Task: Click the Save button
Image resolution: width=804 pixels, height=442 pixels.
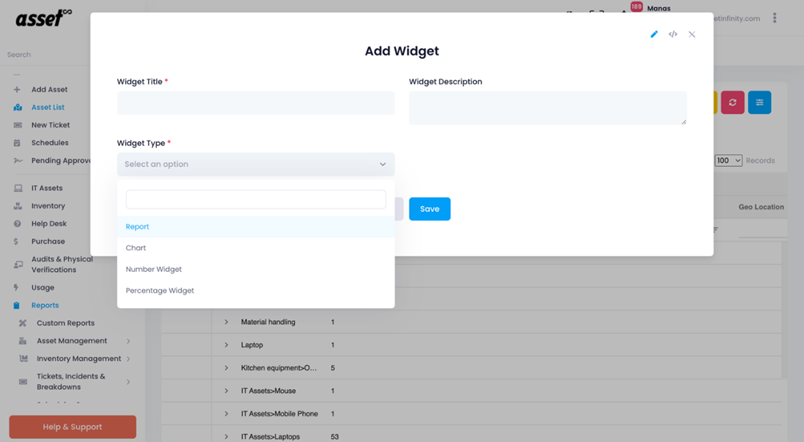Action: [430, 209]
